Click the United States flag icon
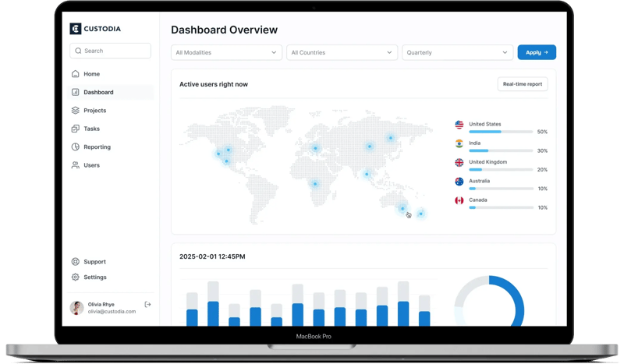This screenshot has width=624, height=364. (x=459, y=125)
